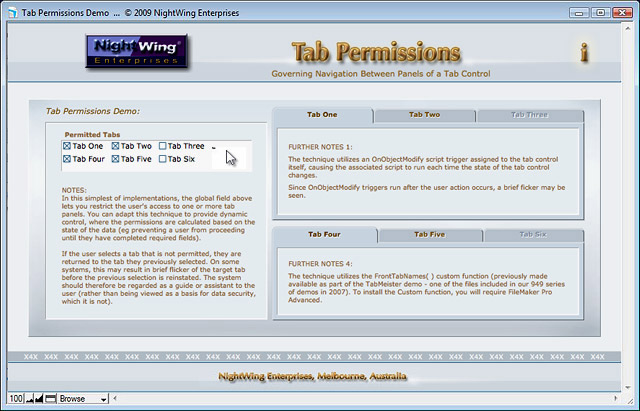Open the Browse mode dropdown

[x=83, y=399]
